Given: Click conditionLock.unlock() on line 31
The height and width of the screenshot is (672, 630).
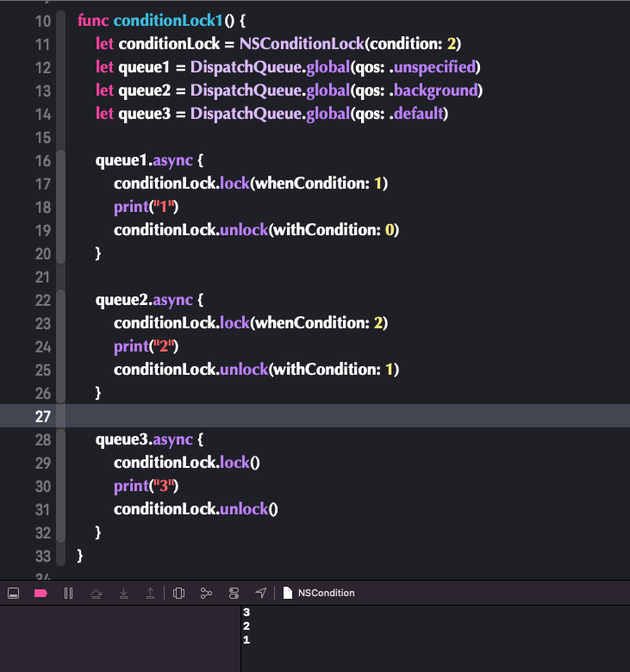Looking at the screenshot, I should pos(196,509).
